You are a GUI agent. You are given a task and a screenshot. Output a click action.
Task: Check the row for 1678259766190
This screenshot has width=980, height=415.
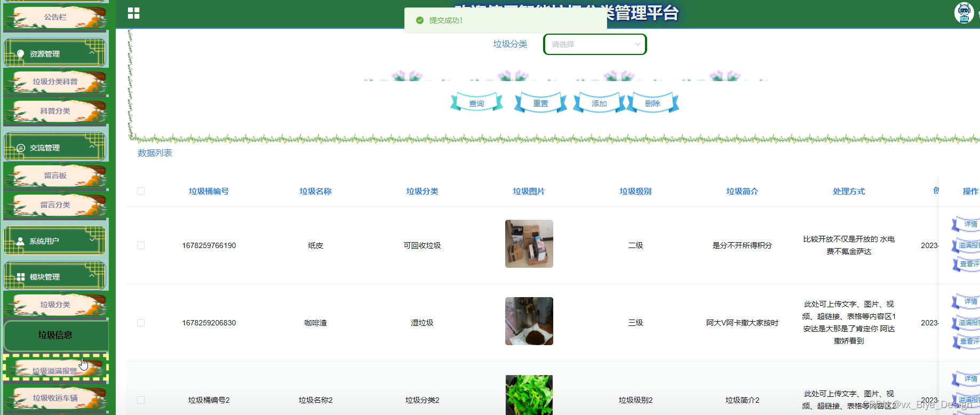click(141, 245)
